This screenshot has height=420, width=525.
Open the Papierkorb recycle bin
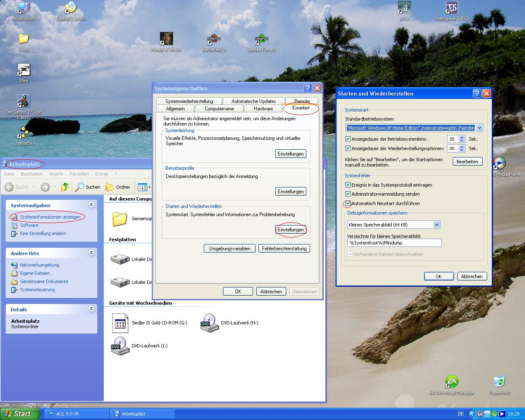[x=499, y=385]
